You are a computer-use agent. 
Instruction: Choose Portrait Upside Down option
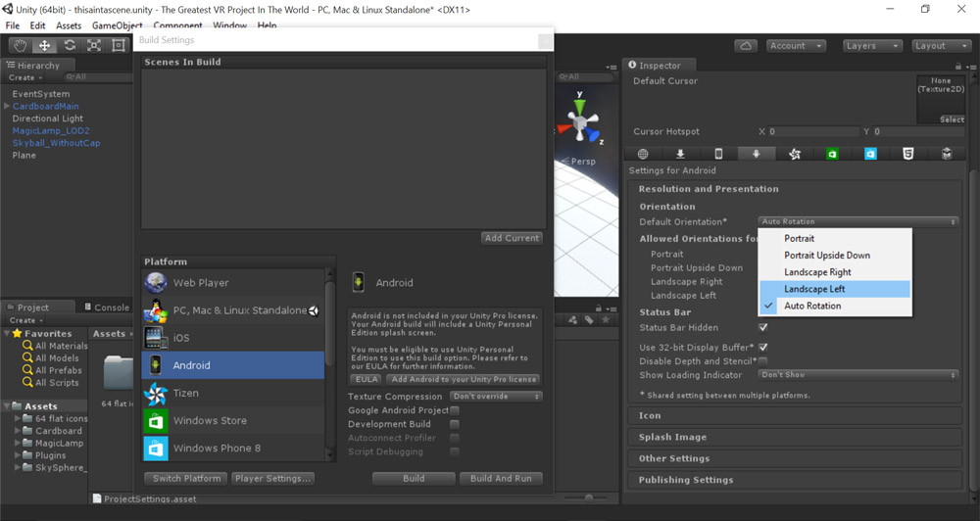click(834, 255)
